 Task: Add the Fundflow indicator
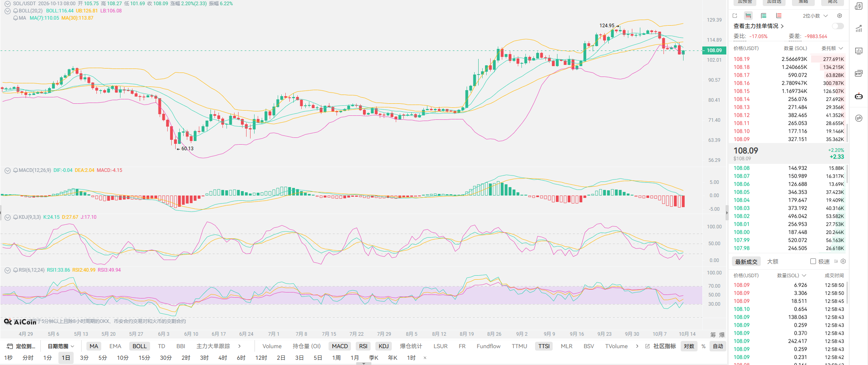pyautogui.click(x=489, y=346)
